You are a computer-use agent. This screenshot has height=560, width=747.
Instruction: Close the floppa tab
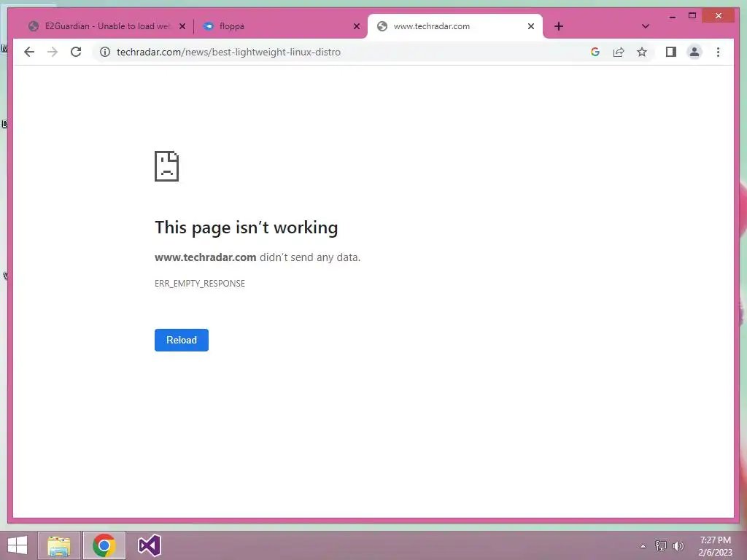(356, 26)
